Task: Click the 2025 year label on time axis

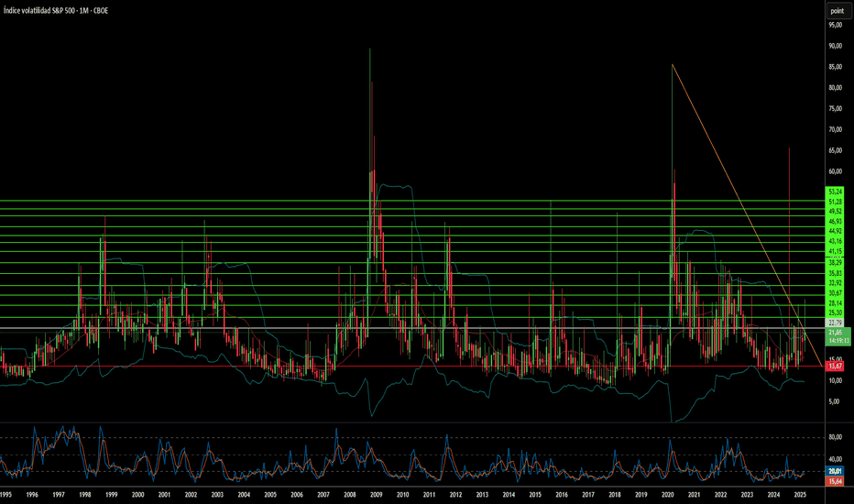Action: pos(799,495)
